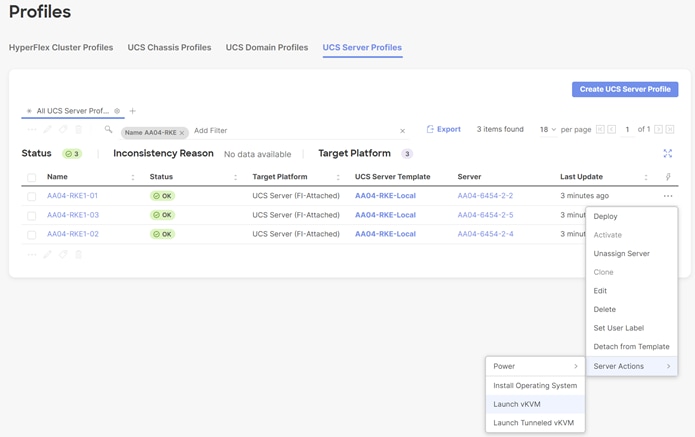Select Launch vKVM from submenu
This screenshot has height=437, width=695.
click(535, 404)
